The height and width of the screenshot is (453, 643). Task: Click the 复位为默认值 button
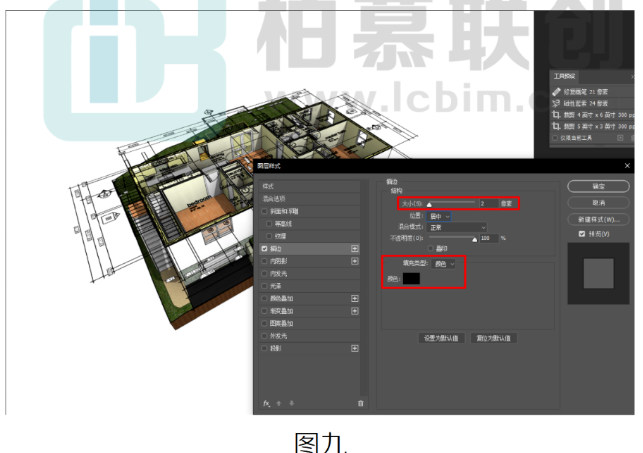493,338
